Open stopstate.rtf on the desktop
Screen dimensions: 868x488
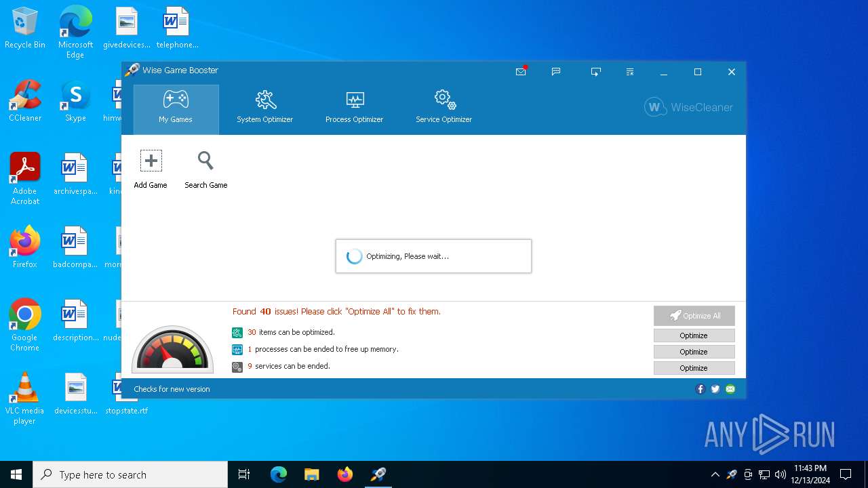[127, 394]
